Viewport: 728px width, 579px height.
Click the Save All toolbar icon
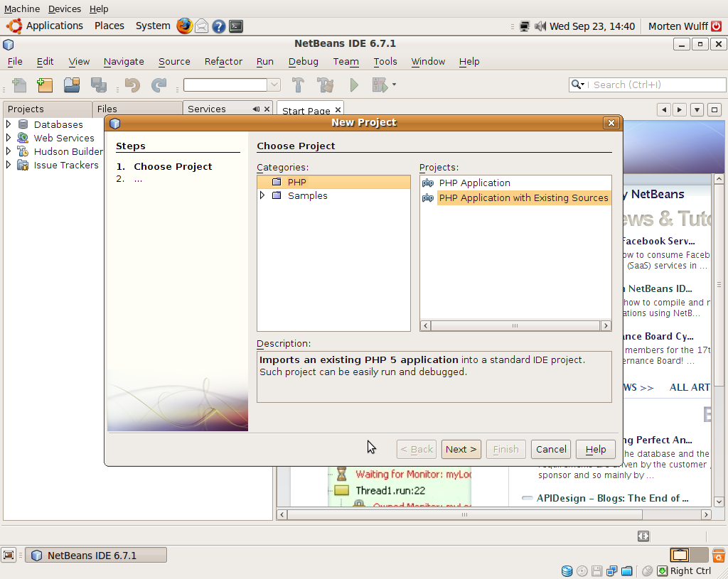98,85
